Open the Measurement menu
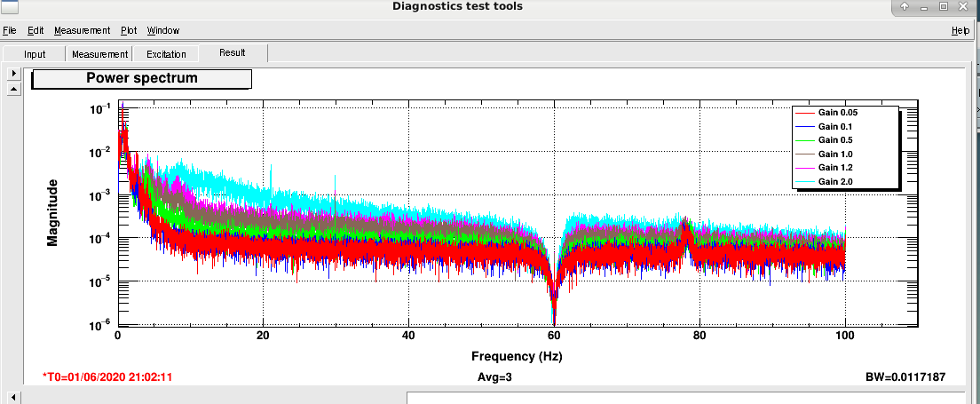Viewport: 980px width, 404px height. click(82, 30)
